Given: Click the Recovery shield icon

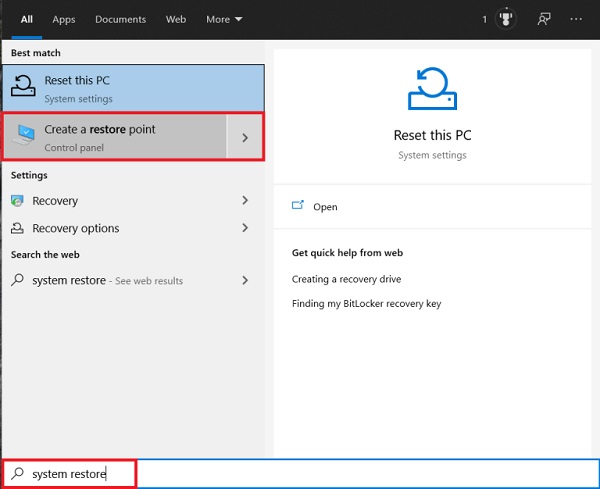Looking at the screenshot, I should [x=17, y=200].
